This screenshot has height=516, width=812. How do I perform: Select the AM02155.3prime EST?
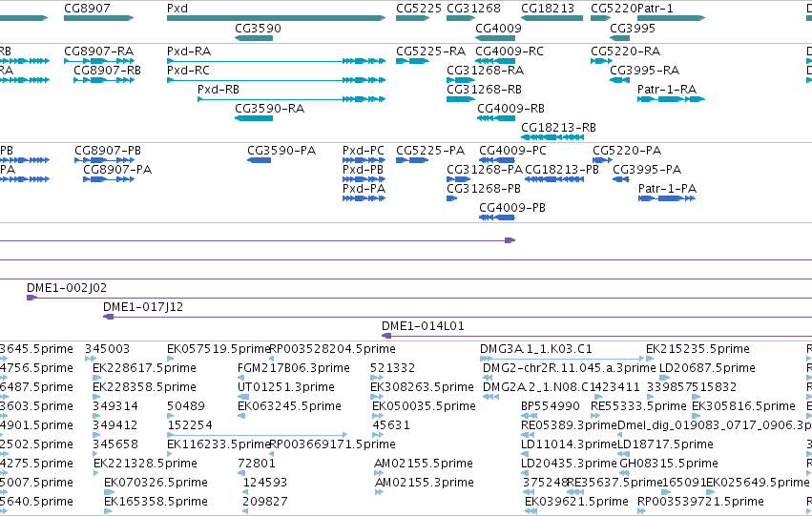click(379, 491)
